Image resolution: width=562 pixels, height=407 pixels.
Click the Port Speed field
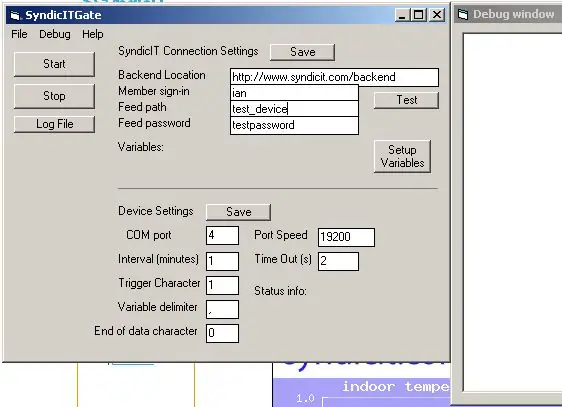[x=346, y=237]
